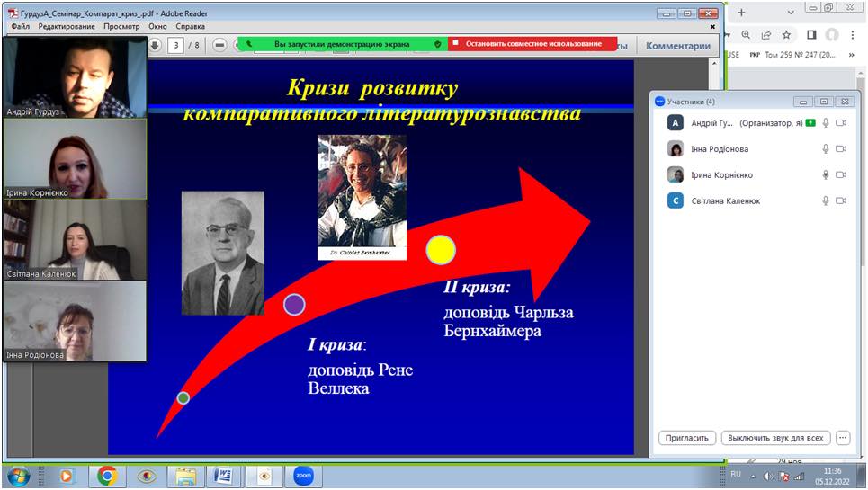The image size is (868, 490).
Task: Open the Файл menu in Adobe Reader
Action: click(20, 27)
